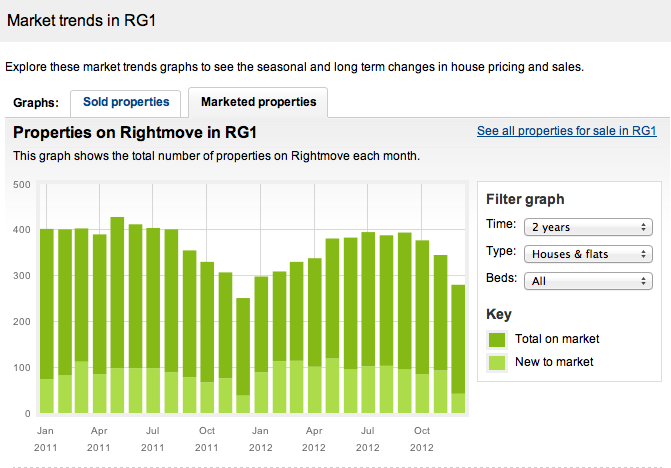Click the tallest bar for May 2011
671x468 pixels.
(x=117, y=315)
